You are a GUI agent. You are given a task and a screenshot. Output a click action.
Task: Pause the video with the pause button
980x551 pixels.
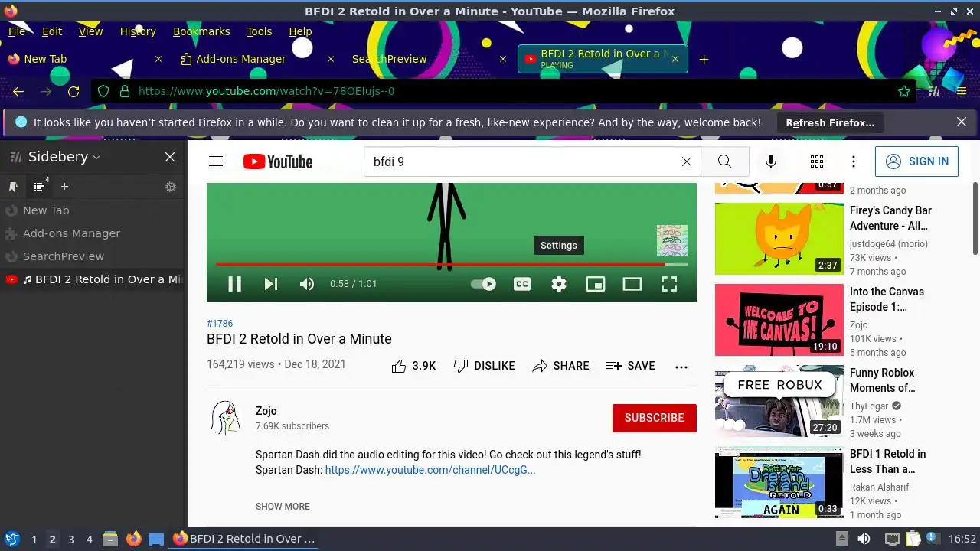pyautogui.click(x=235, y=284)
